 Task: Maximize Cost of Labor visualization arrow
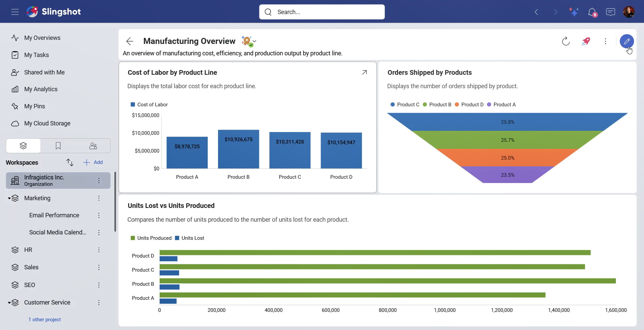tap(364, 72)
